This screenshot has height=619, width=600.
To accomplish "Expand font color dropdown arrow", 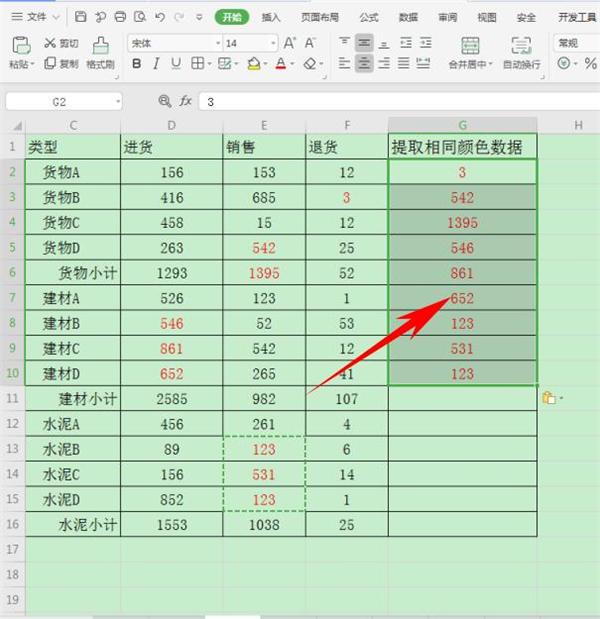I will pos(292,64).
